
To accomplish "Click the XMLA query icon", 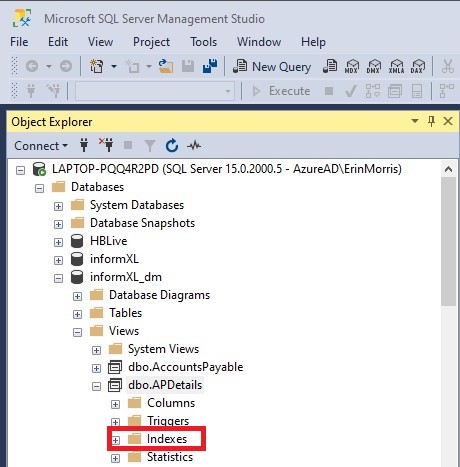I will [396, 66].
